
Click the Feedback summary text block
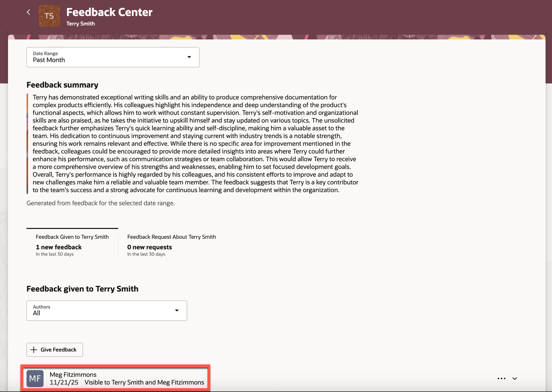click(193, 143)
